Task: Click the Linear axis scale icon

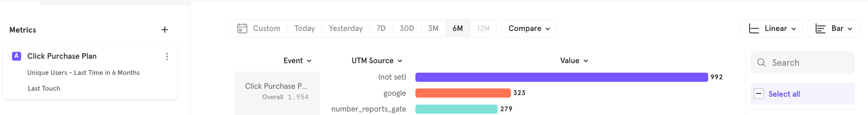Action: (754, 29)
